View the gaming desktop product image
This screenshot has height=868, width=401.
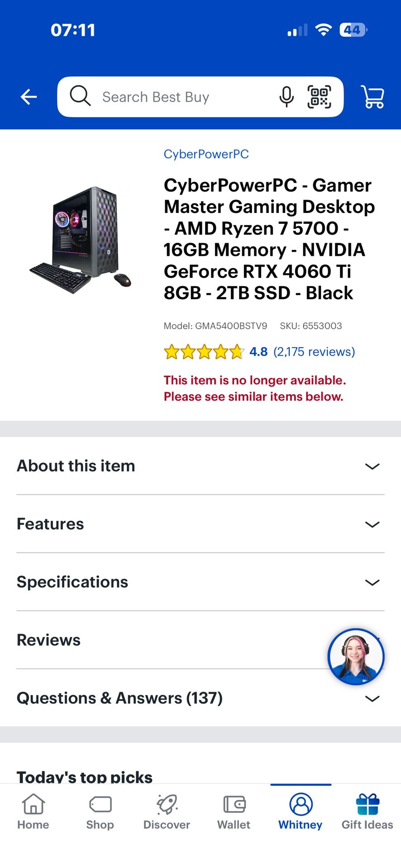(x=81, y=239)
